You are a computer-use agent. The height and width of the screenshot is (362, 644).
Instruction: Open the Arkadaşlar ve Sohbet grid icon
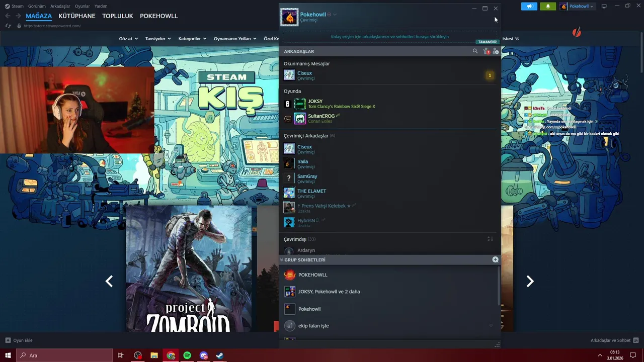point(636,340)
